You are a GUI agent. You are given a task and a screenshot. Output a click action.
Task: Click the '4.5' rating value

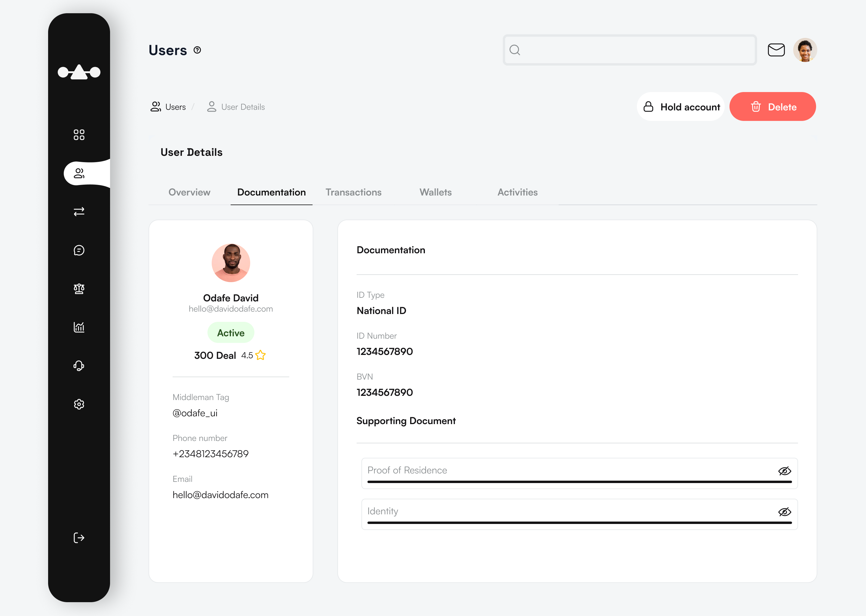(x=247, y=356)
